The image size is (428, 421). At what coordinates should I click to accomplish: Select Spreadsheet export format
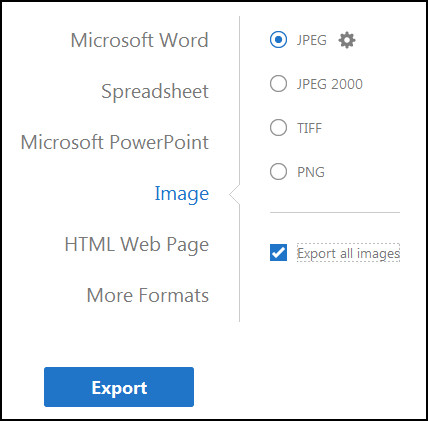[155, 92]
